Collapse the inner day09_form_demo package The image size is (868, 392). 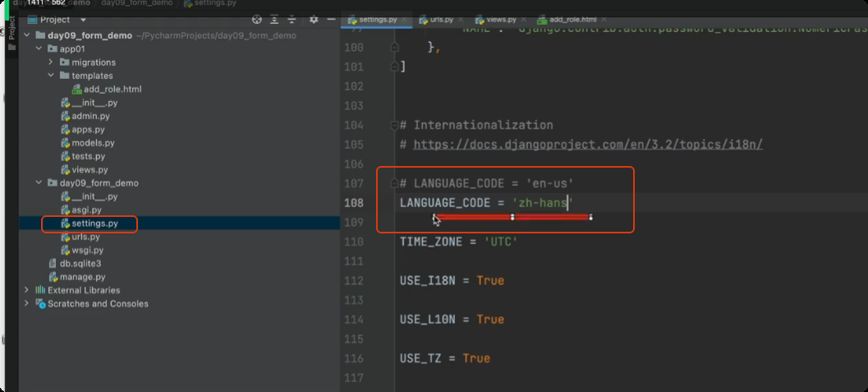click(x=39, y=182)
